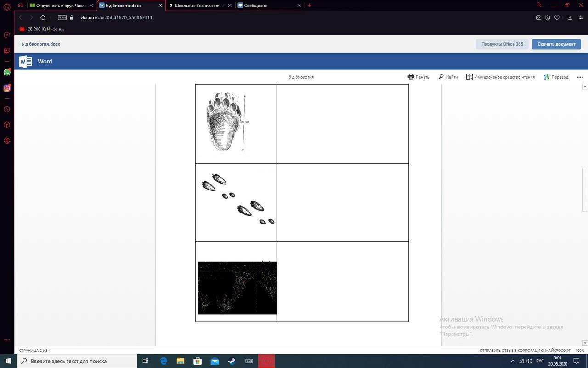The width and height of the screenshot is (588, 368).
Task: Go forward to next page
Action: (x=31, y=17)
